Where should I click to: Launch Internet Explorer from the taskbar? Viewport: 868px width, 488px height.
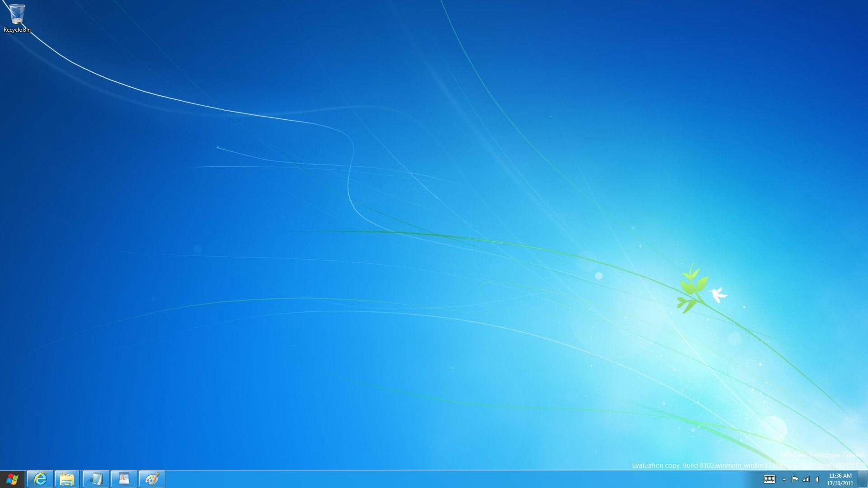(40, 479)
